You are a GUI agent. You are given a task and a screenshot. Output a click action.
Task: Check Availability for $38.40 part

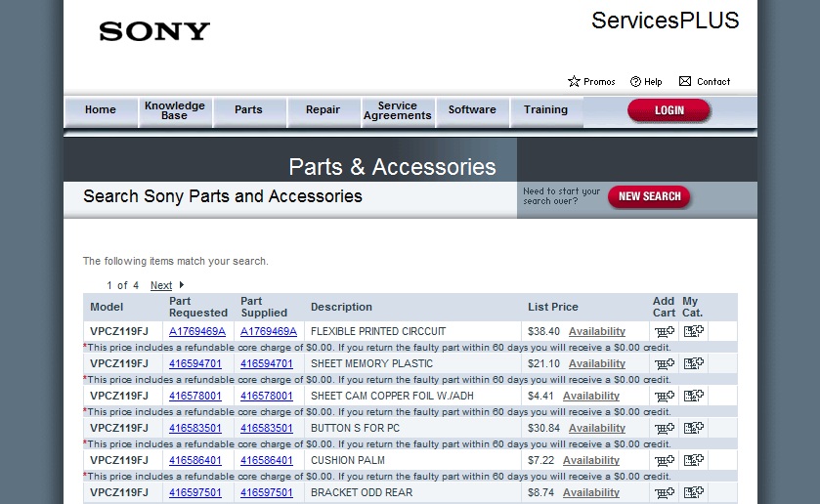597,331
